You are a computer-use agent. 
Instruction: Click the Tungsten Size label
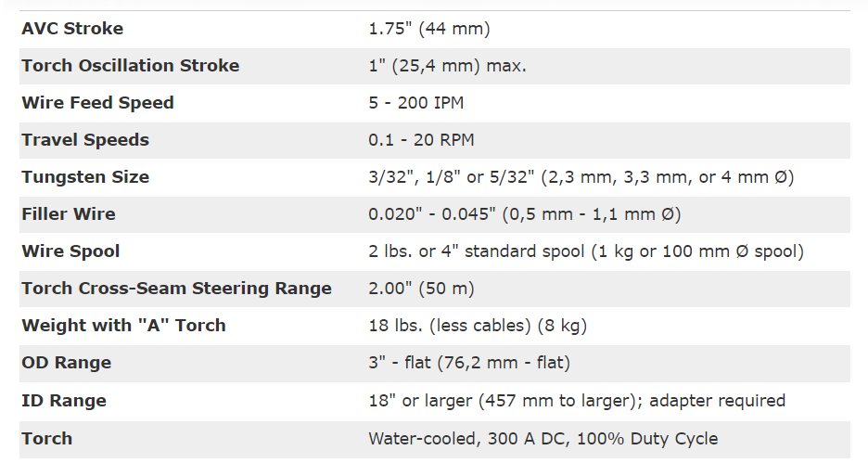tap(85, 177)
